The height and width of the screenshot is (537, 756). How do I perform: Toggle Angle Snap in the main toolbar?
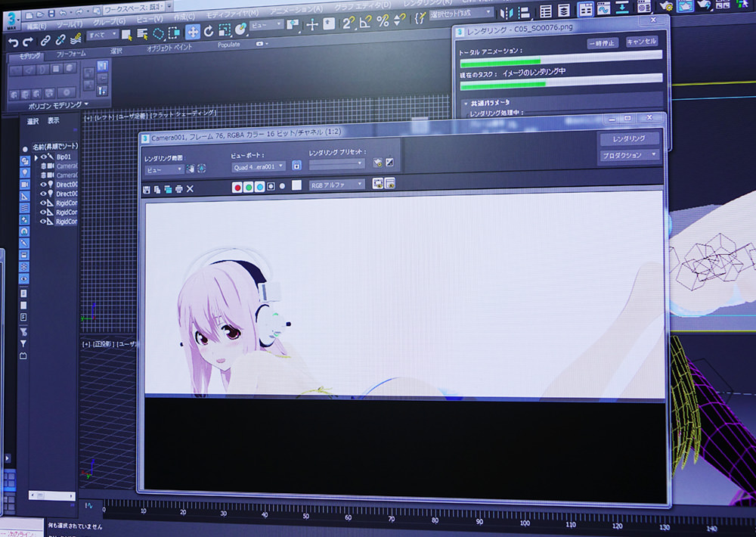point(365,22)
